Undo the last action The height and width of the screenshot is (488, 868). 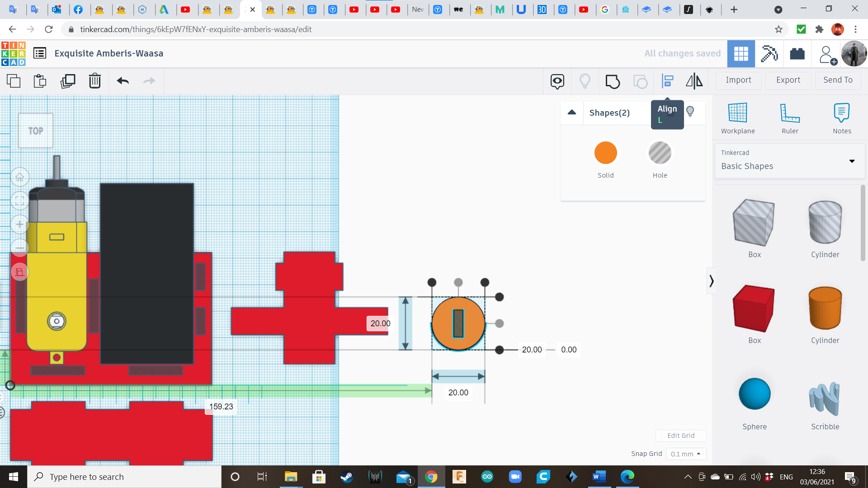tap(122, 81)
